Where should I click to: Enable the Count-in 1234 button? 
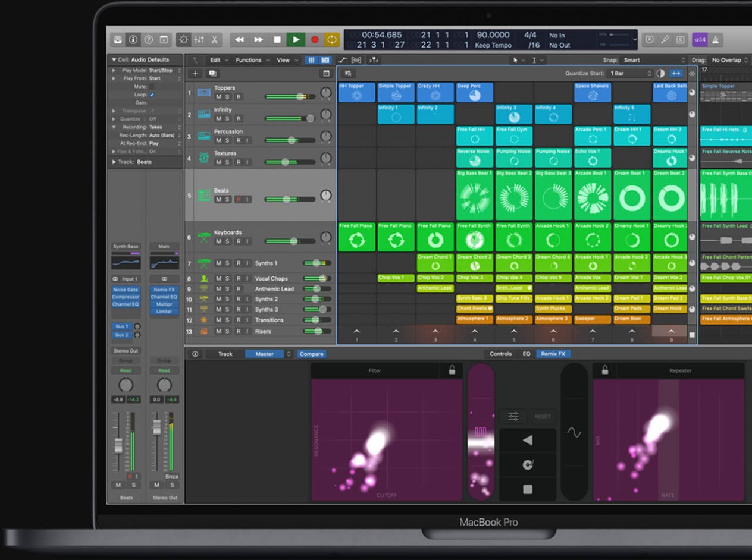pyautogui.click(x=699, y=40)
